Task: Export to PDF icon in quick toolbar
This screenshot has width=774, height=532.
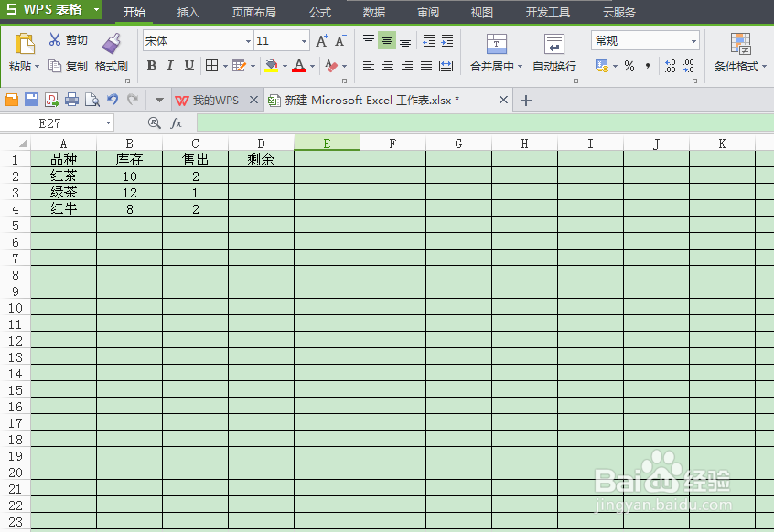Action: [51, 100]
